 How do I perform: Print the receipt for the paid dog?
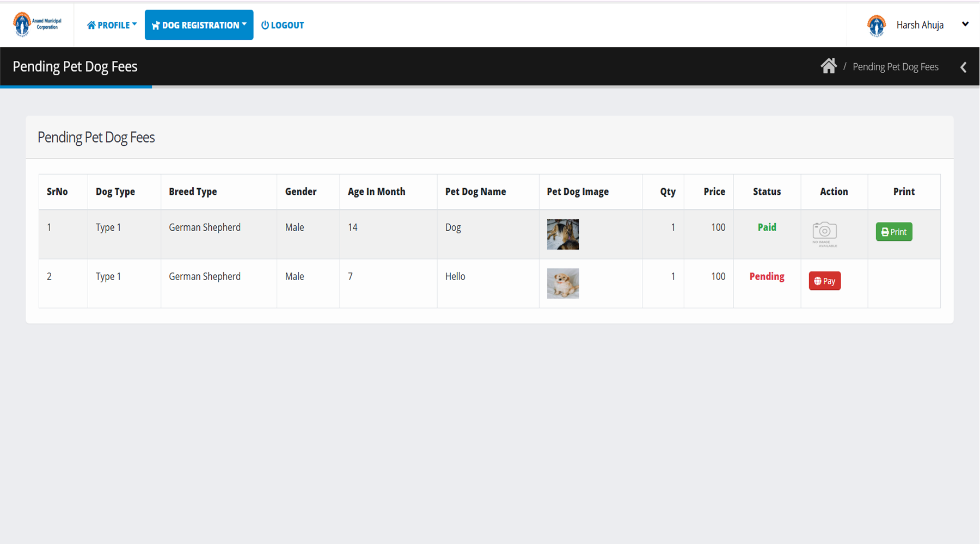[894, 232]
